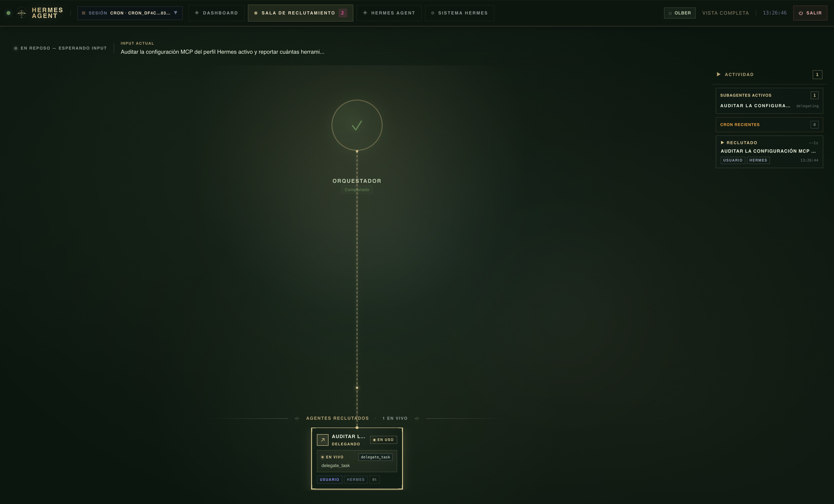Image resolution: width=834 pixels, height=504 pixels.
Task: Click Hermes tag on agent card
Action: point(356,480)
